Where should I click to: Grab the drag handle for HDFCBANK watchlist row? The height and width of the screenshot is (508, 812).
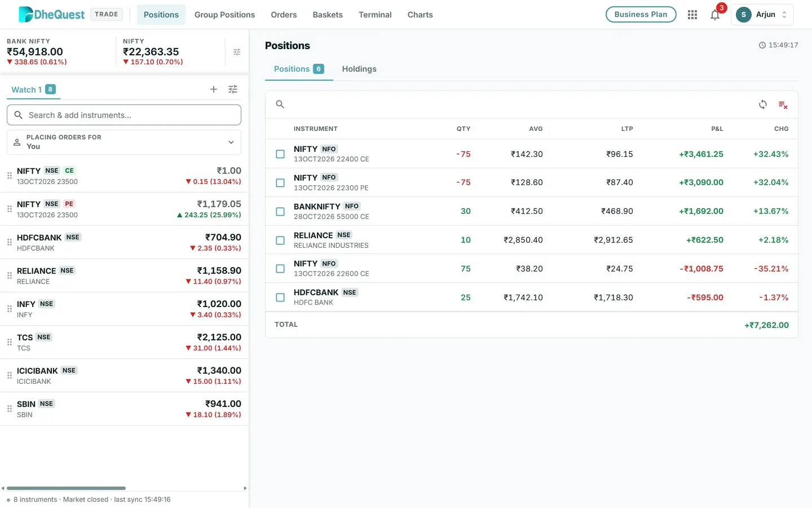click(x=10, y=242)
